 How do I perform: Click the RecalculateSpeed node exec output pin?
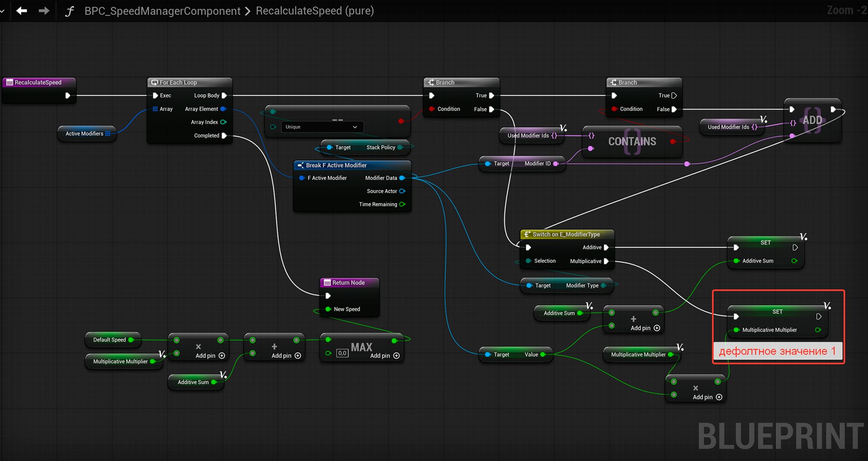pyautogui.click(x=68, y=95)
